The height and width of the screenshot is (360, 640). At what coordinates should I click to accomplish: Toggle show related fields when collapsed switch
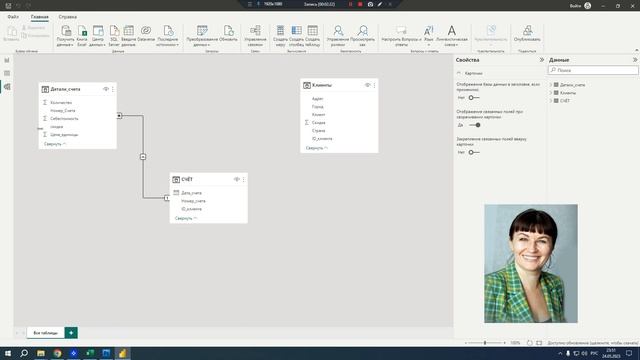pos(475,125)
